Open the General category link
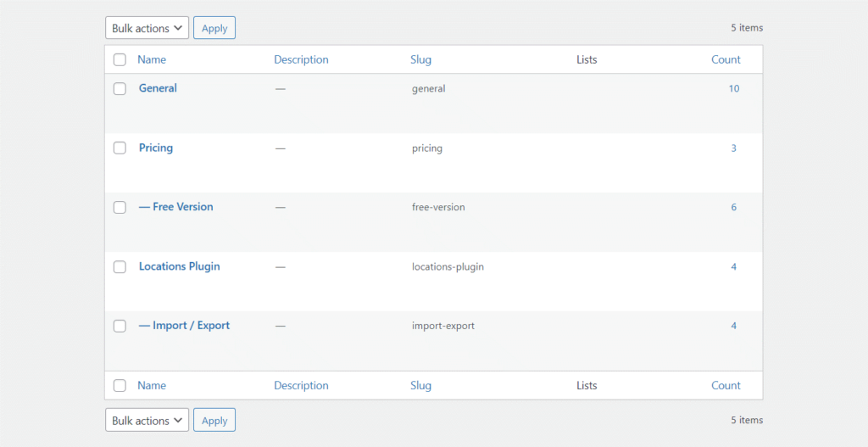This screenshot has height=447, width=868. 158,88
